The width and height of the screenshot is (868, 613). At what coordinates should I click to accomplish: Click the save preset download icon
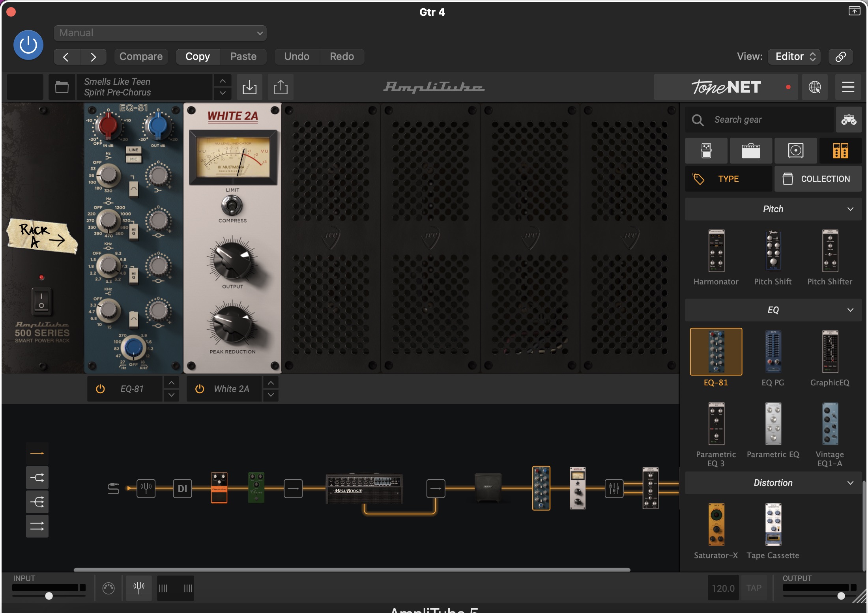[x=249, y=87]
